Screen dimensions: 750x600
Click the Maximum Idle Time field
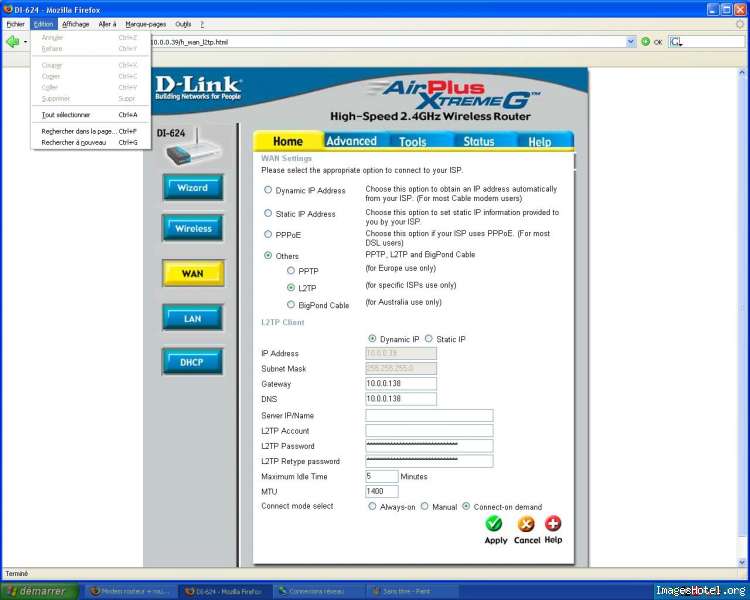coord(382,477)
